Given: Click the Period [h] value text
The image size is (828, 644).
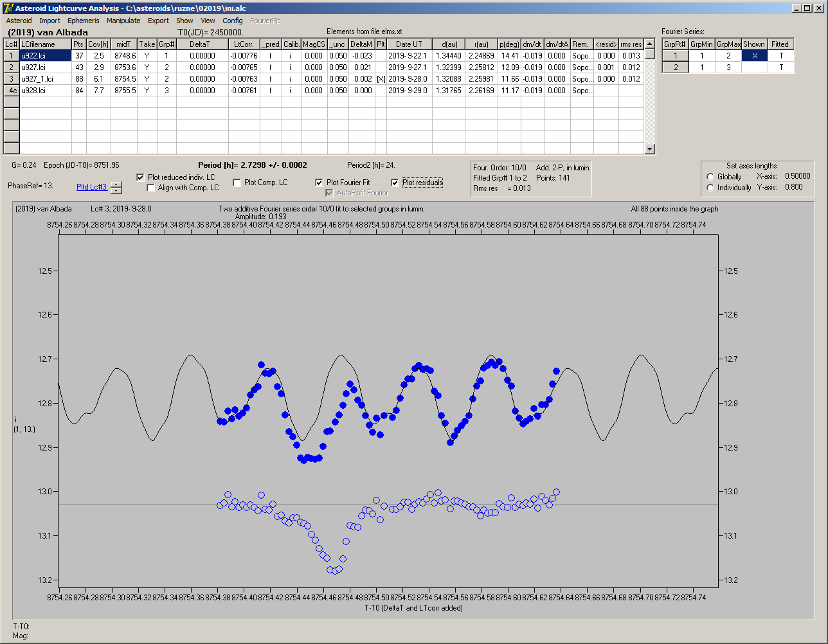Looking at the screenshot, I should 253,165.
